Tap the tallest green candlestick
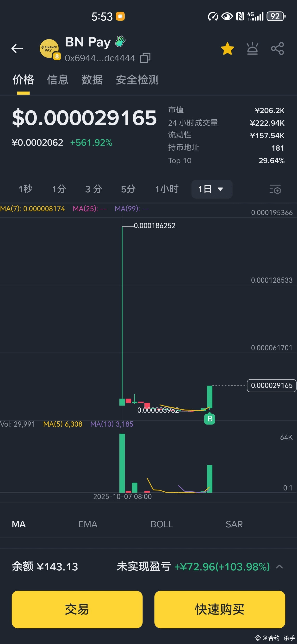Viewport: 297px width, 644px height. (122, 316)
